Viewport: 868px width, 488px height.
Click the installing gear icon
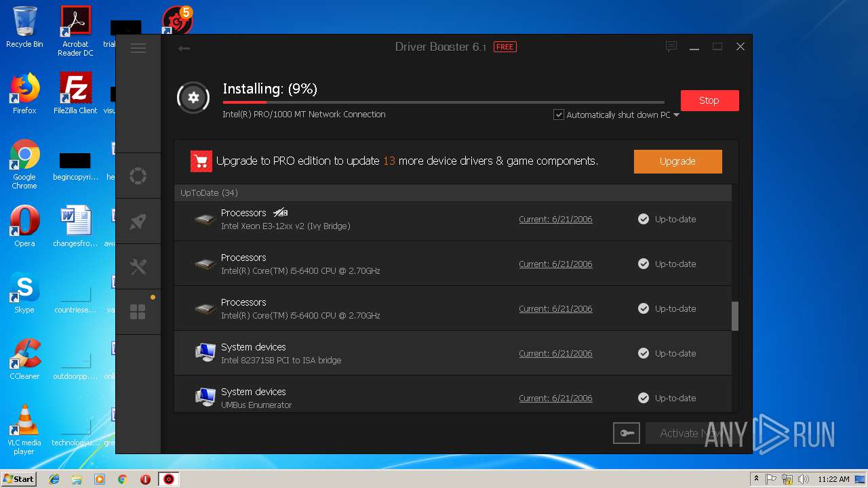[x=193, y=98]
